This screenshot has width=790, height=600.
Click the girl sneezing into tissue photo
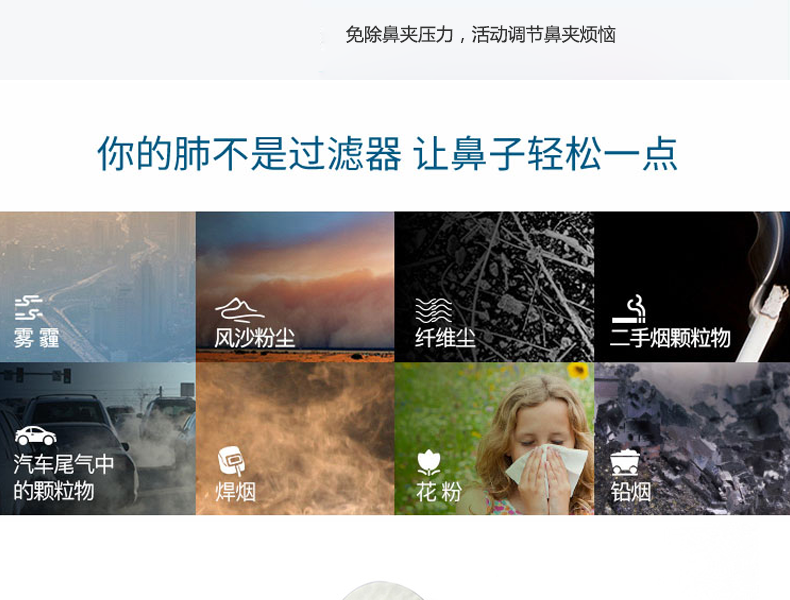pos(494,438)
